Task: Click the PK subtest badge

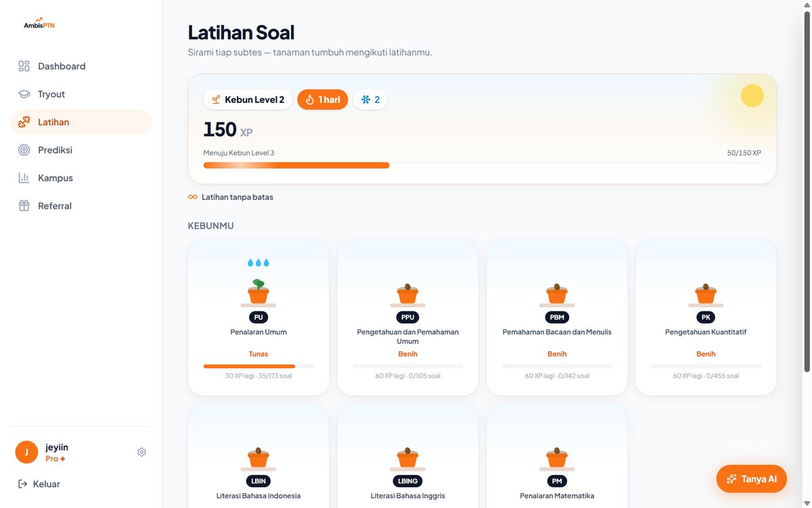Action: point(706,317)
